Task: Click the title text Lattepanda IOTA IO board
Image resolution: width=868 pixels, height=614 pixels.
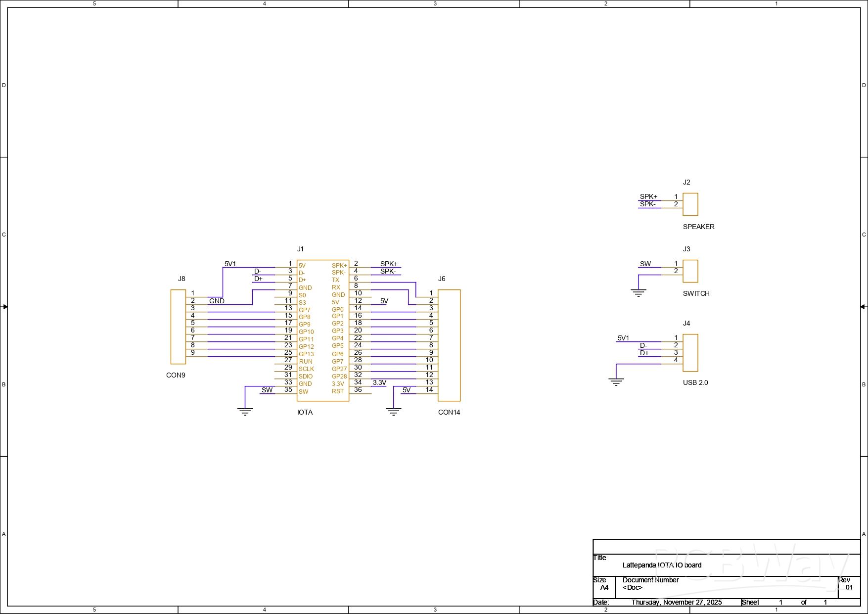Action: point(662,565)
